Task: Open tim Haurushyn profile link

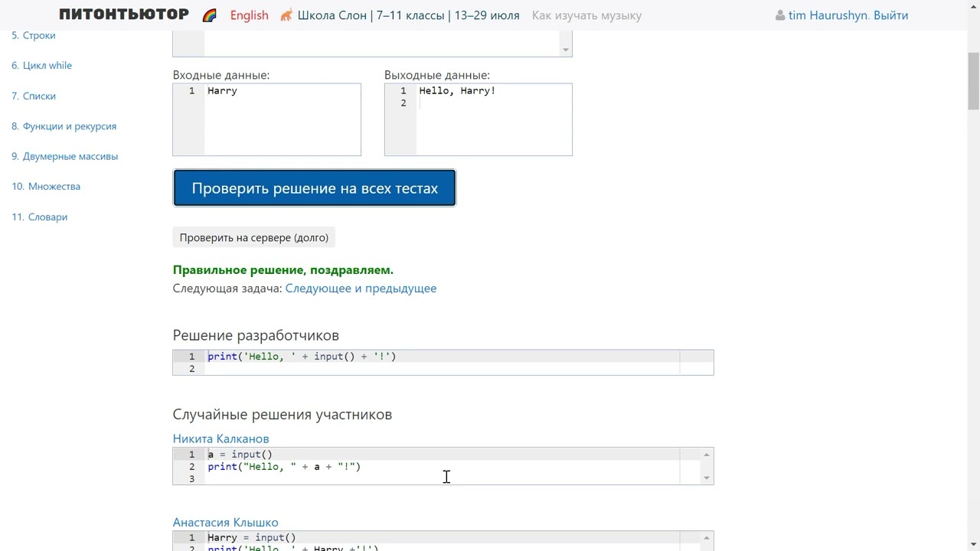Action: click(828, 15)
